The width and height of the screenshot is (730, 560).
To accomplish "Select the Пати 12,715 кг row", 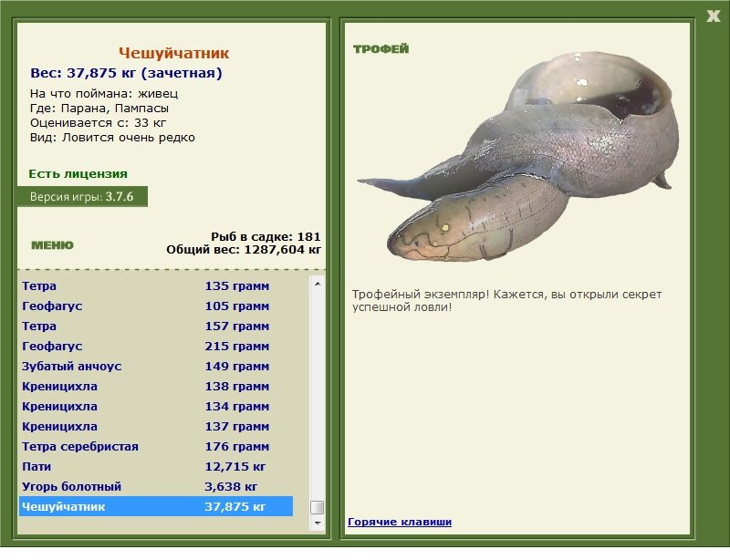I will 156,466.
